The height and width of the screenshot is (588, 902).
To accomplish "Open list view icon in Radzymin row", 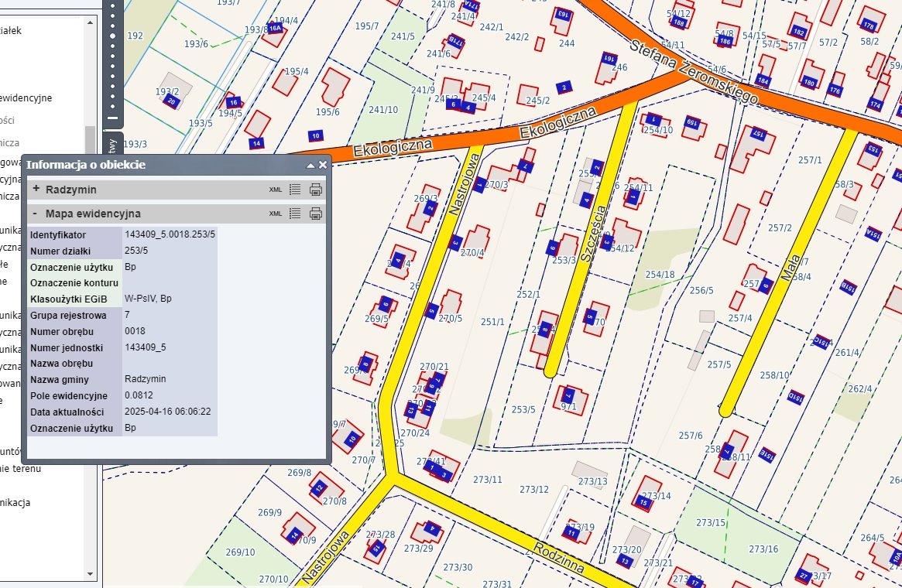I will click(x=295, y=190).
